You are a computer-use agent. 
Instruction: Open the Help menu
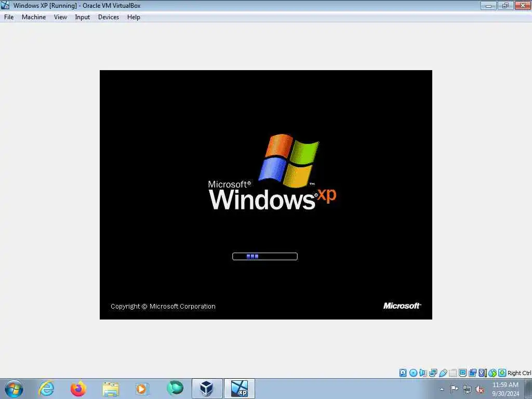pos(134,17)
